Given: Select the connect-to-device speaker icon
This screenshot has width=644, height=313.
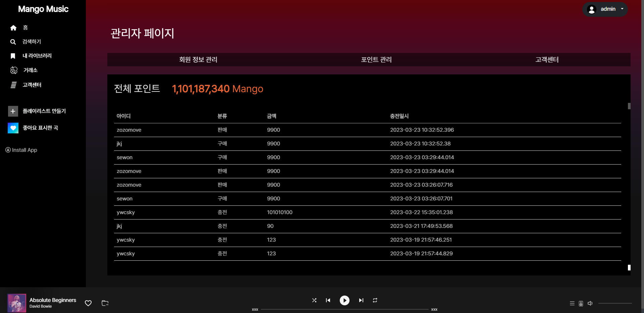Looking at the screenshot, I should 580,303.
